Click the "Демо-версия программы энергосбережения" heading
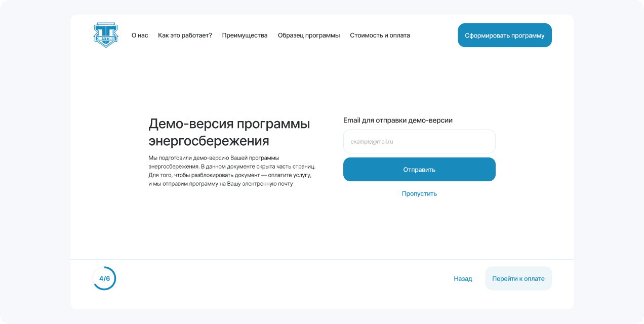The image size is (644, 324). pos(229,132)
